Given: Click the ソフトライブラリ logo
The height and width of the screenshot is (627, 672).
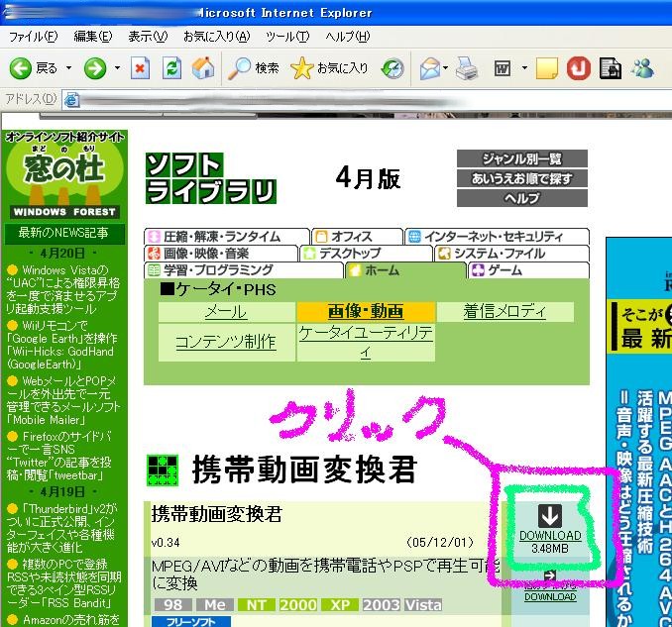Looking at the screenshot, I should [x=211, y=178].
